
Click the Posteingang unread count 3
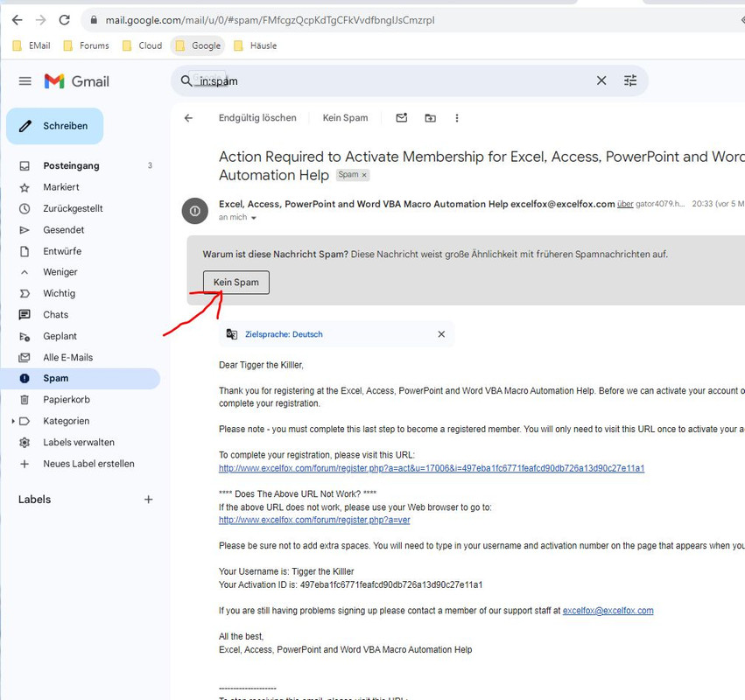pos(150,165)
